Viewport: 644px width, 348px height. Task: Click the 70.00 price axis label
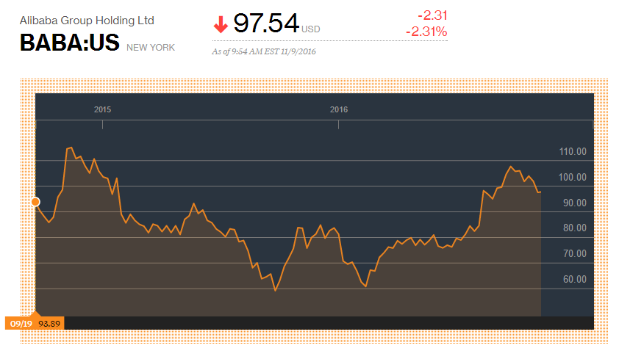pyautogui.click(x=575, y=253)
